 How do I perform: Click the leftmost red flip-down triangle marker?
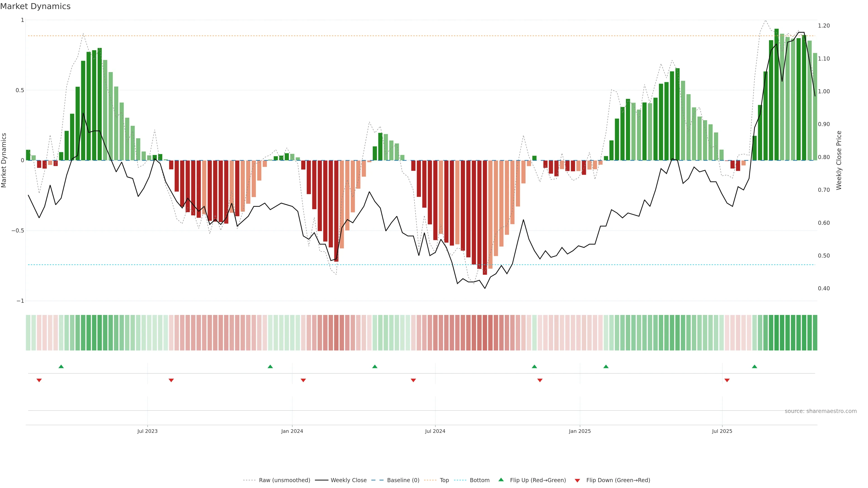(x=39, y=380)
